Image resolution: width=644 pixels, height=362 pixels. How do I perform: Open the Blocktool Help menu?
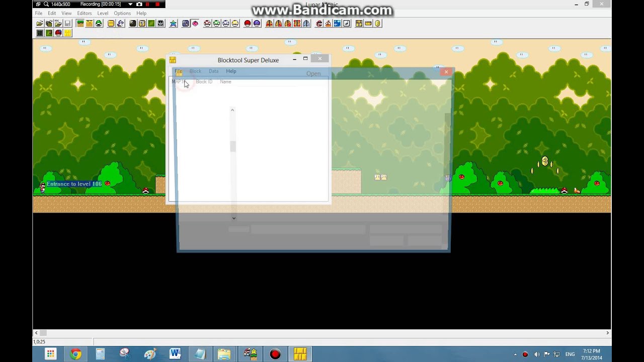pos(231,71)
